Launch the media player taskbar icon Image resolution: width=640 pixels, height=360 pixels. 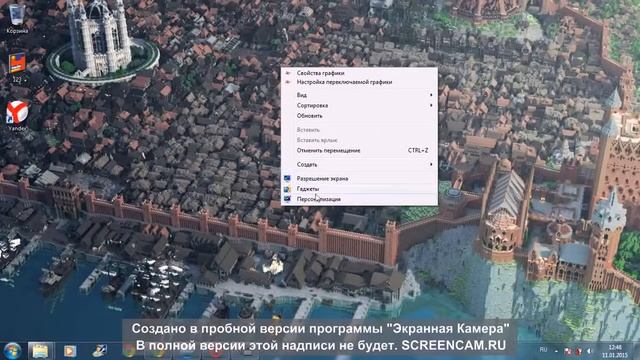click(70, 351)
